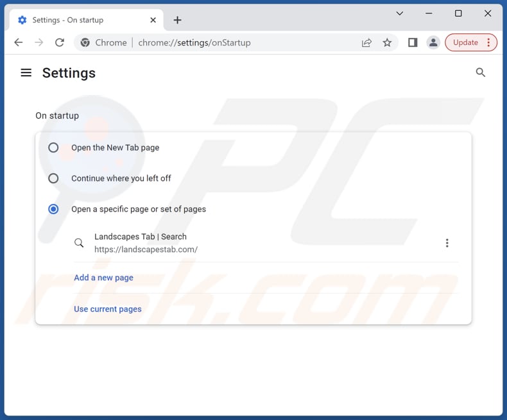Screen dimensions: 507x420
Task: Reload the settings page
Action: [60, 42]
